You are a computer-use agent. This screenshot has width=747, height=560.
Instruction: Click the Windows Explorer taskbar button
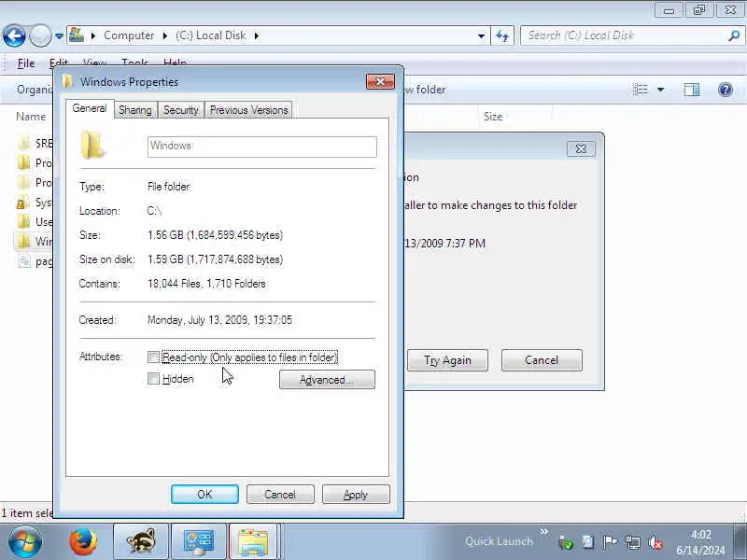click(x=253, y=541)
